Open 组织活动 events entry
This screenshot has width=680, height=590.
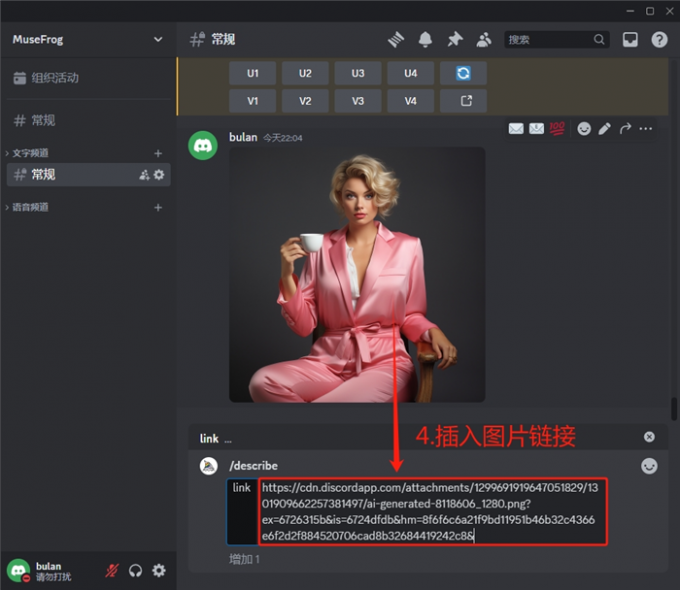click(x=88, y=78)
